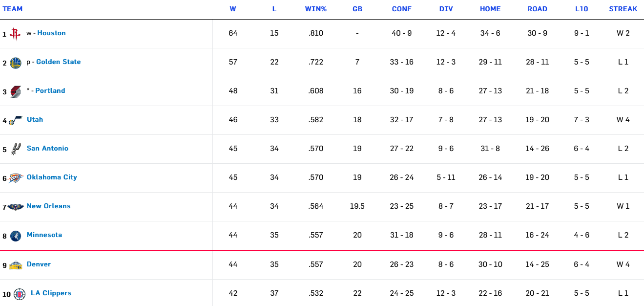This screenshot has height=306, width=644.
Task: Sort table by the W column header
Action: (x=233, y=9)
